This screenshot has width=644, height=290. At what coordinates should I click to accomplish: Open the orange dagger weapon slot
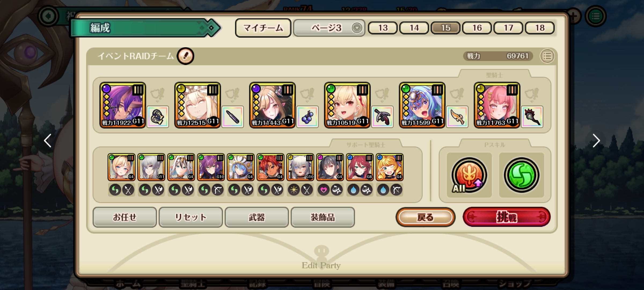click(x=457, y=117)
